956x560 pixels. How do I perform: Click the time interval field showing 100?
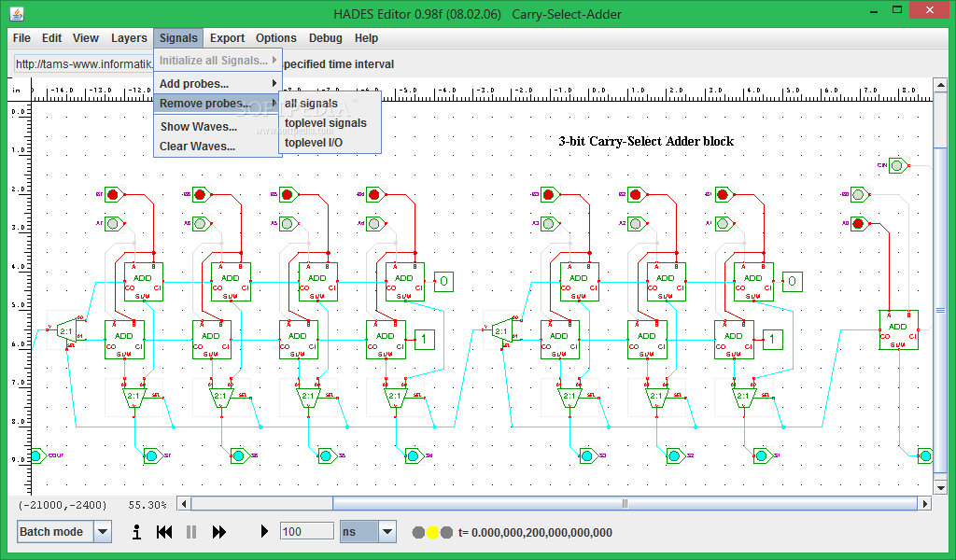307,531
